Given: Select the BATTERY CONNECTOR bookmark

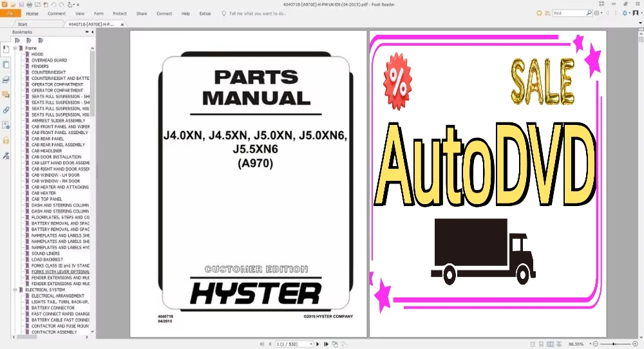Looking at the screenshot, I should tap(53, 308).
